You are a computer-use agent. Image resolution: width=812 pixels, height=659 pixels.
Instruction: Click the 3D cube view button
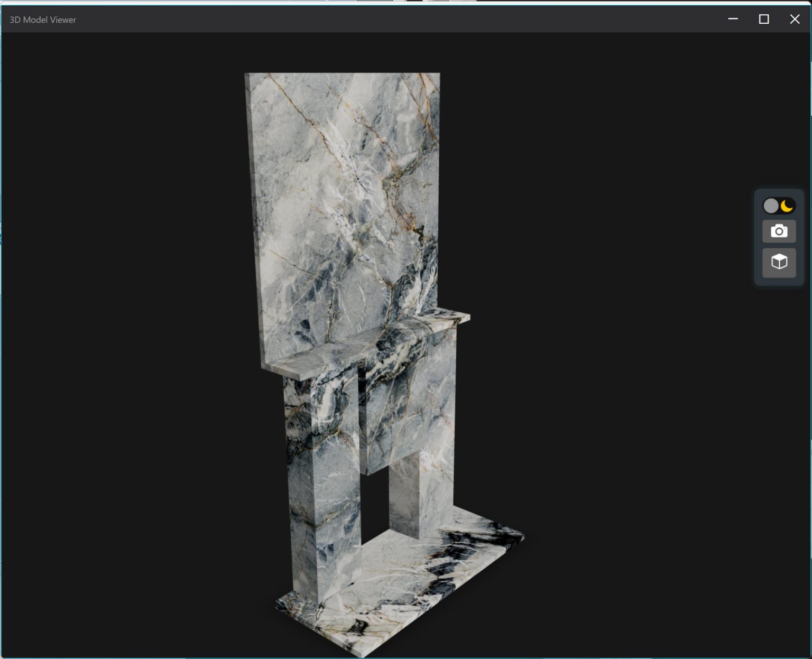(779, 262)
